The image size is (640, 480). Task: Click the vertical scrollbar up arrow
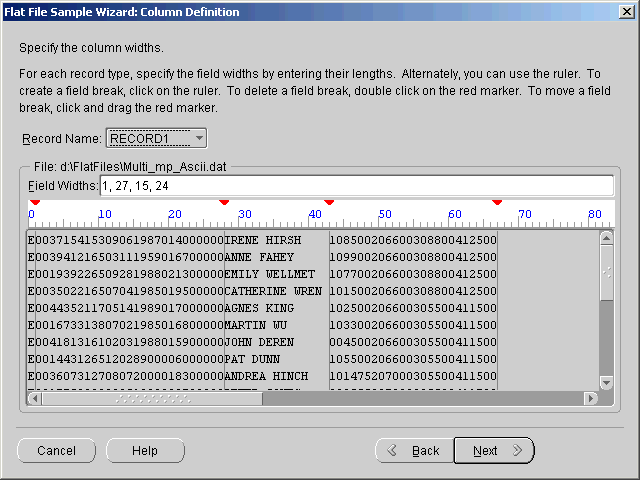pyautogui.click(x=607, y=238)
